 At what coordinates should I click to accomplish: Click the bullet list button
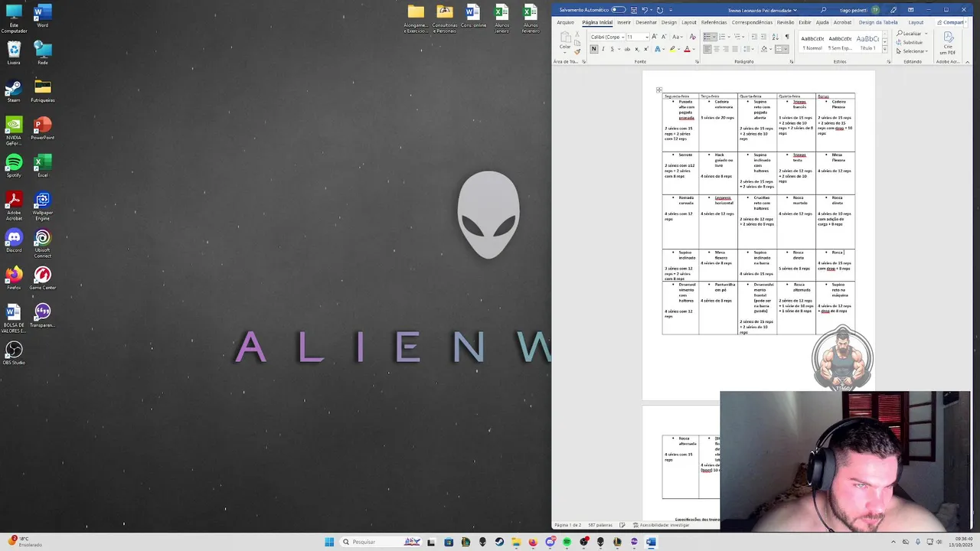click(x=707, y=37)
